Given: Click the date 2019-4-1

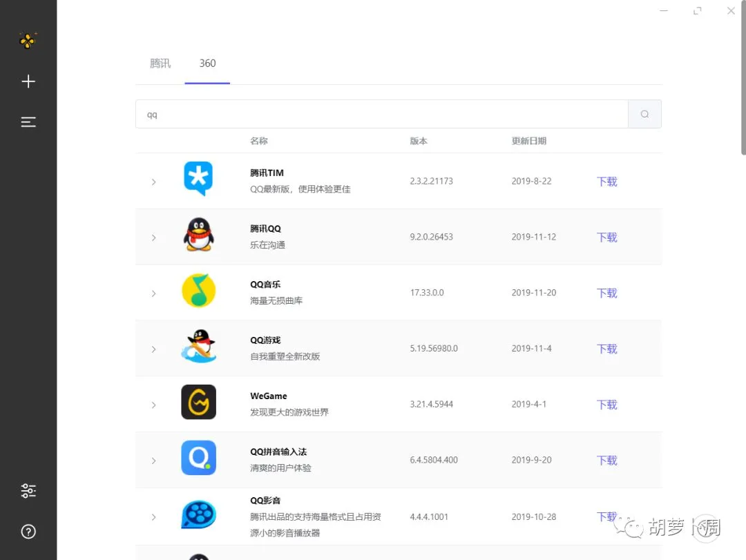Looking at the screenshot, I should coord(529,404).
